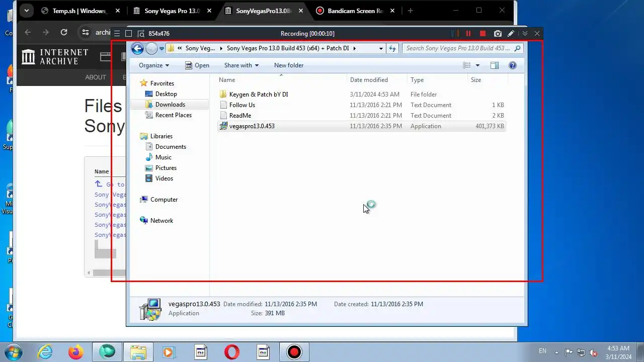Launch Internet Explorer from taskbar
Screen dimensions: 644x362
tap(45, 352)
